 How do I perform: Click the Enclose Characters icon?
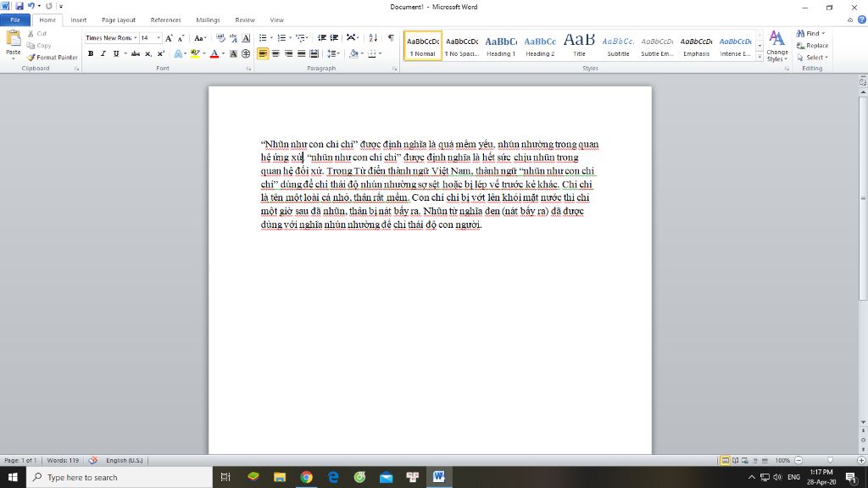[246, 53]
